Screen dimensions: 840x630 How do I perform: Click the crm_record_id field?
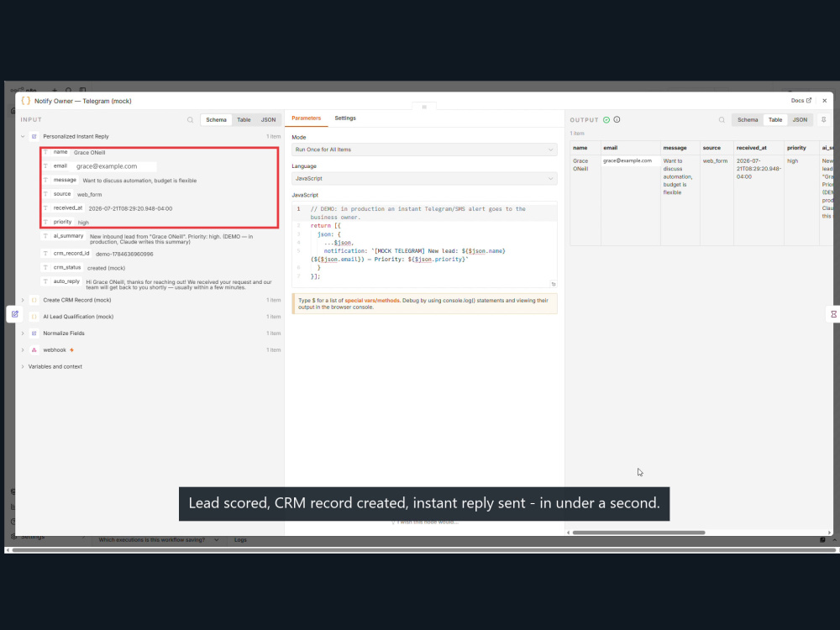click(x=98, y=254)
